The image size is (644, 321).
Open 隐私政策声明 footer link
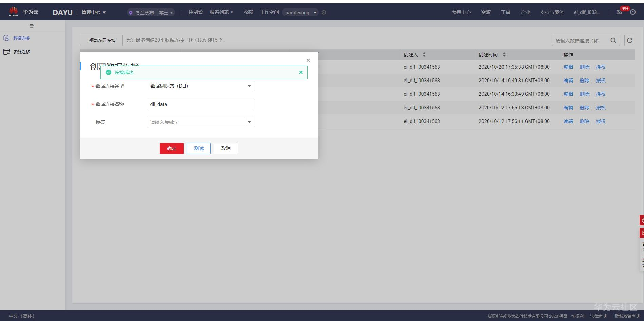627,316
